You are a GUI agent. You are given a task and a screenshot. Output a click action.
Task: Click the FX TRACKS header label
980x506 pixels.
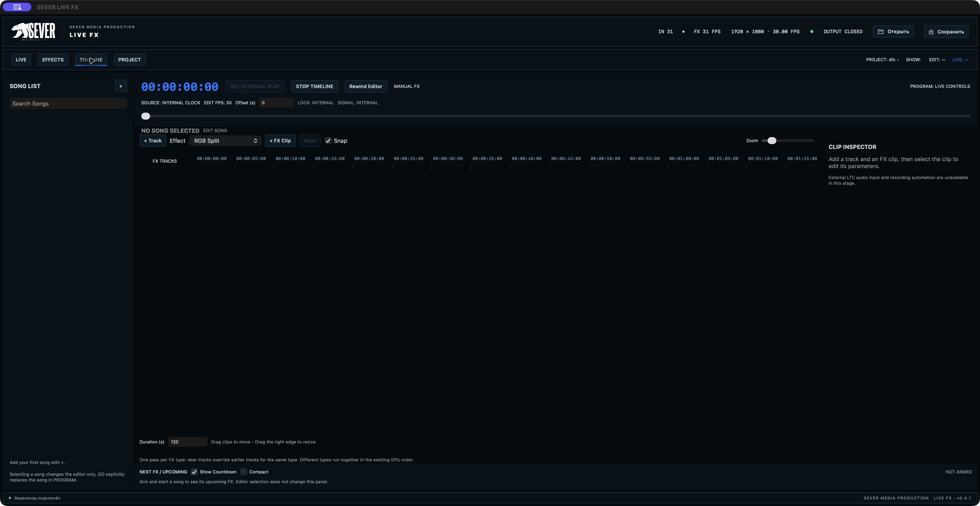(x=164, y=161)
